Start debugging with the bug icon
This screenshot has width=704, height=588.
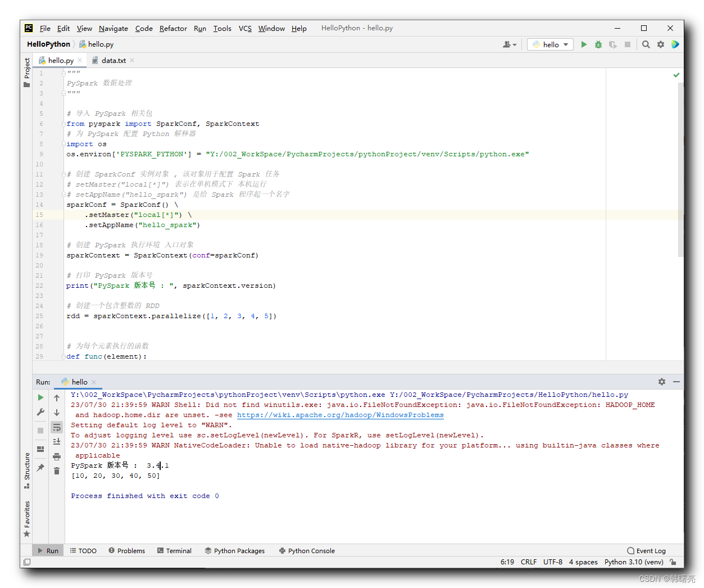(x=598, y=44)
